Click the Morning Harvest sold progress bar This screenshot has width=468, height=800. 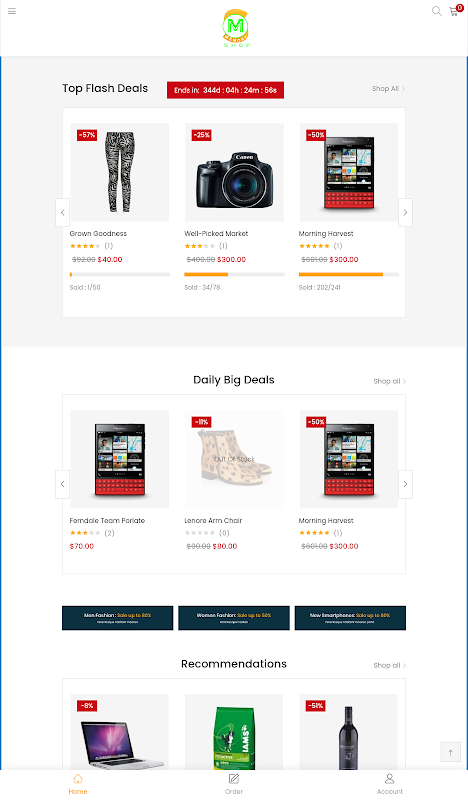click(x=349, y=274)
